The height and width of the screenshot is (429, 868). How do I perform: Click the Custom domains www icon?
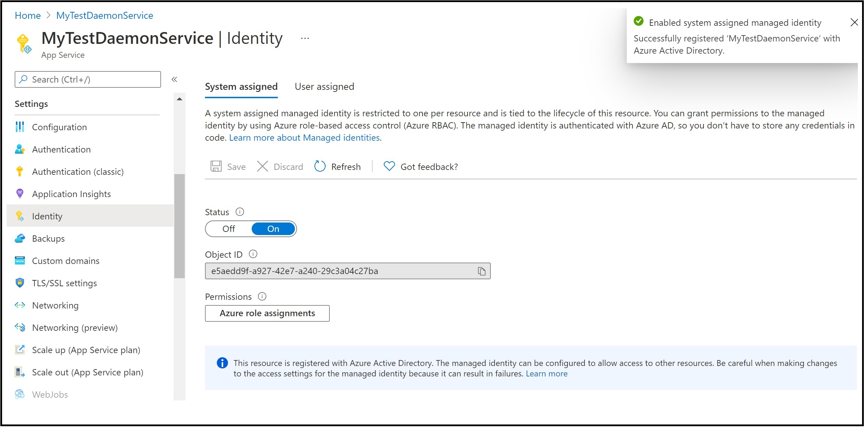click(20, 261)
